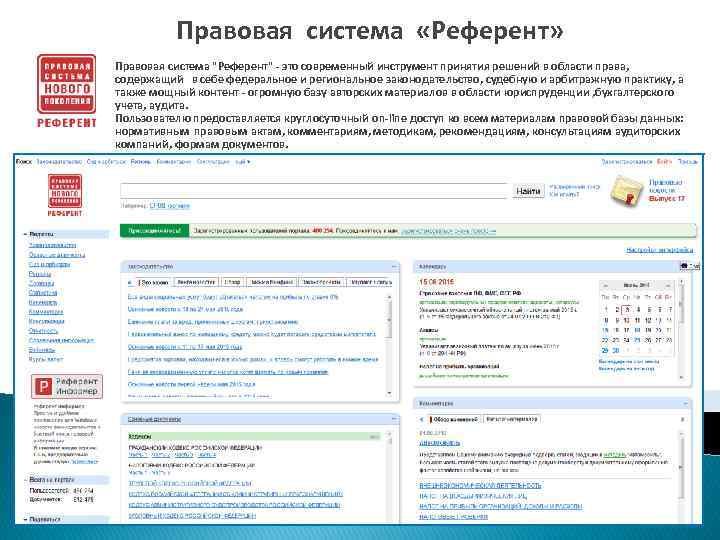Go to next month in the calendar widget
The image size is (720, 540).
pos(668,285)
